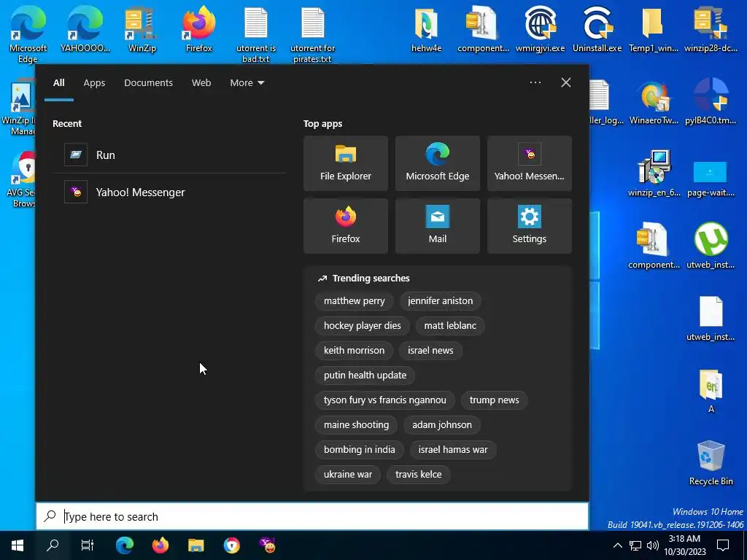
Task: Open Yahoo! Messenger from the taskbar
Action: (x=267, y=545)
